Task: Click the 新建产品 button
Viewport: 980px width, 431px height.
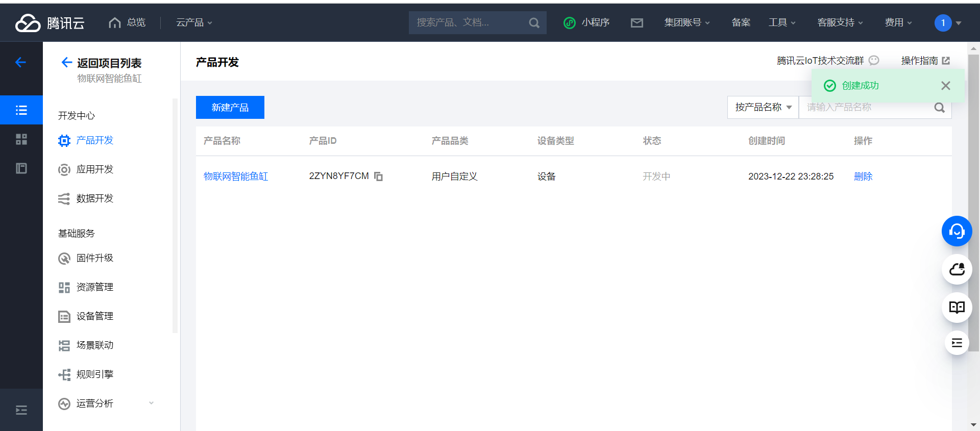Action: coord(230,107)
